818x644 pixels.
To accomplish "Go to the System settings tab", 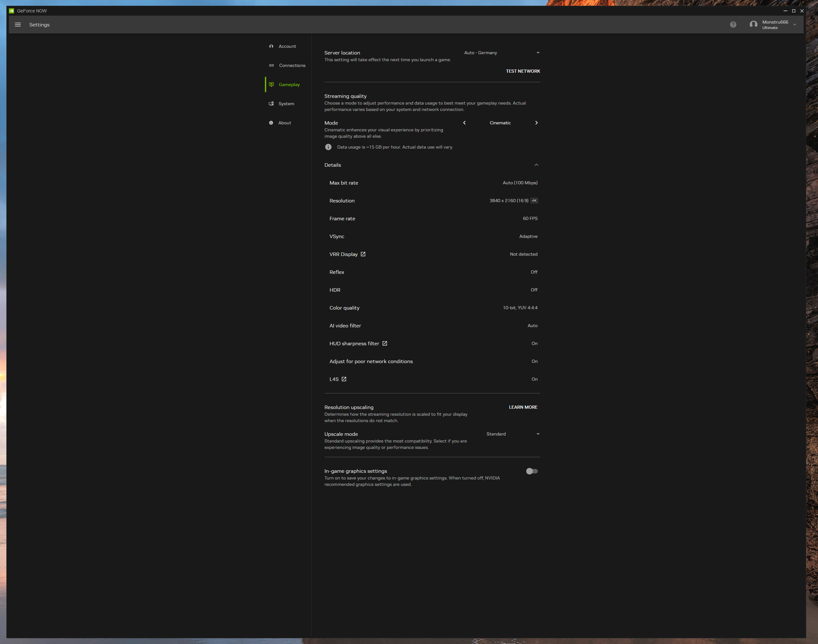I will point(286,104).
